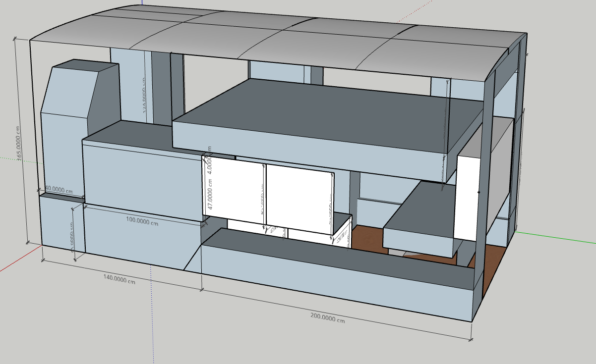Image resolution: width=596 pixels, height=364 pixels.
Task: Click the 124 cm vertical dimension on back wall
Action: coord(145,94)
